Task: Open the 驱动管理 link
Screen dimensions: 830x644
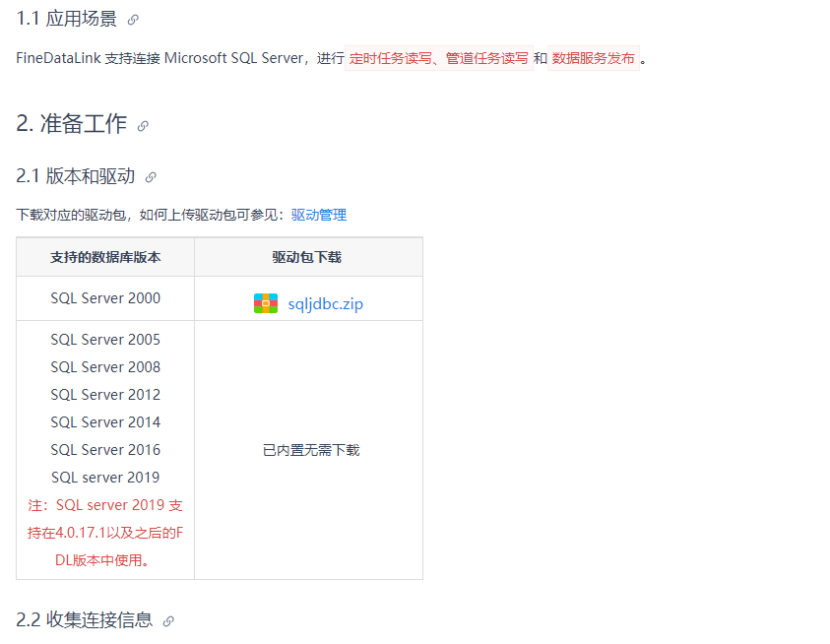Action: click(x=319, y=215)
